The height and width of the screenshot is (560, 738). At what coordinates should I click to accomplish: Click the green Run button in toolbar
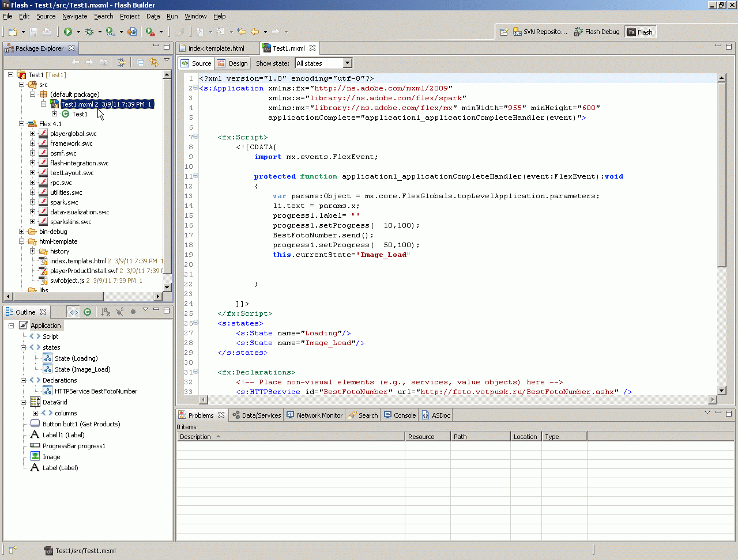coord(68,32)
